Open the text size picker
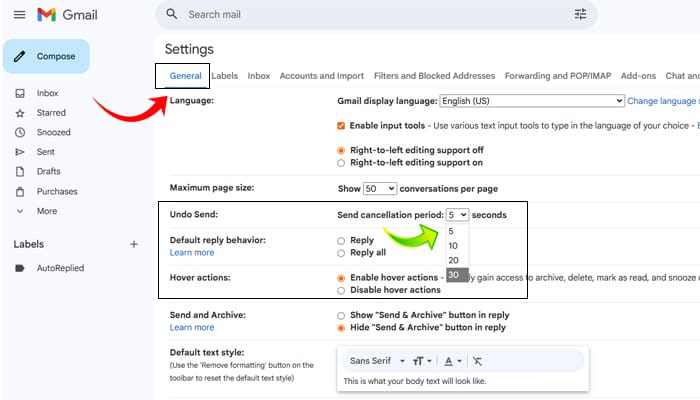The width and height of the screenshot is (700, 400). click(x=422, y=361)
